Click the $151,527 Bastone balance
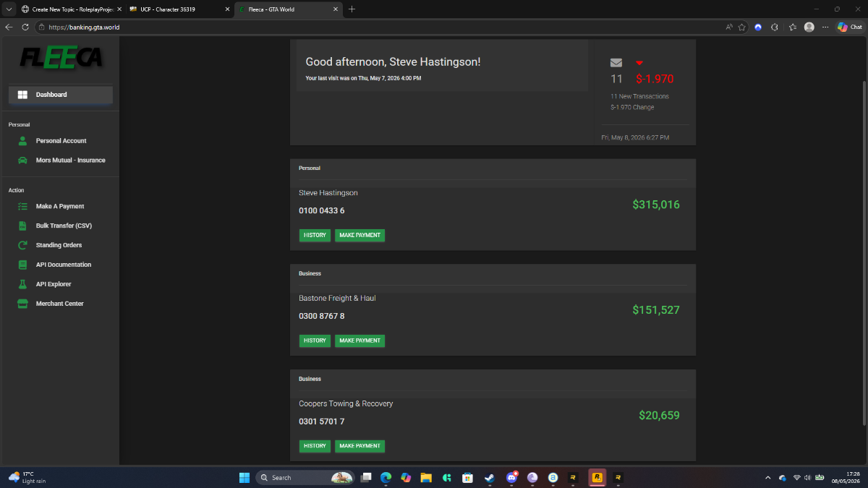The image size is (868, 488). click(656, 310)
